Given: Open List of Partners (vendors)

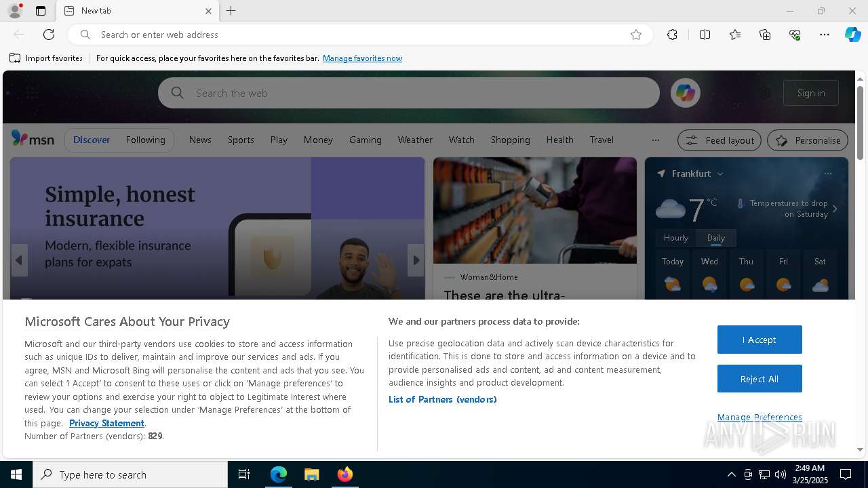Looking at the screenshot, I should [442, 399].
